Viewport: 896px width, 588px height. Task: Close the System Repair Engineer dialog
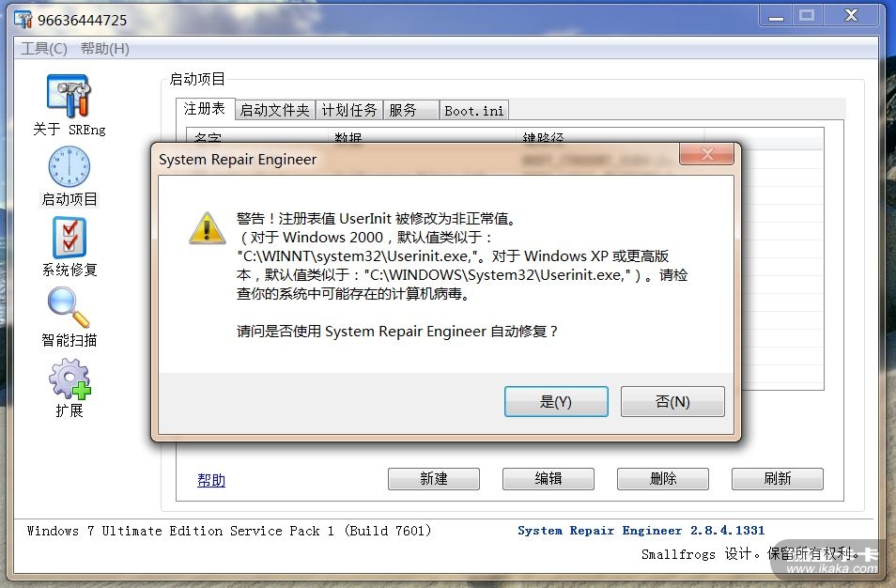point(707,154)
